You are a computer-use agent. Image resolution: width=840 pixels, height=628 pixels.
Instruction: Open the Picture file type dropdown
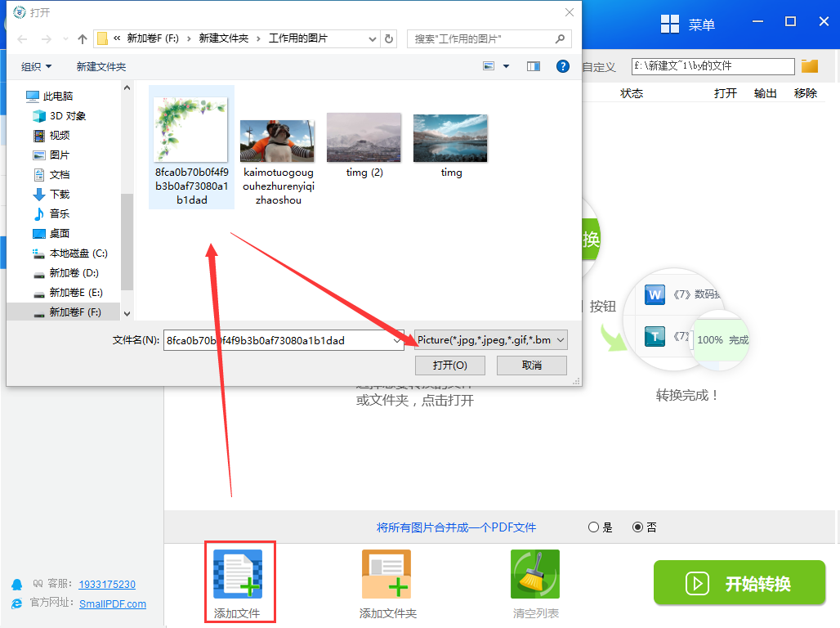click(x=490, y=340)
